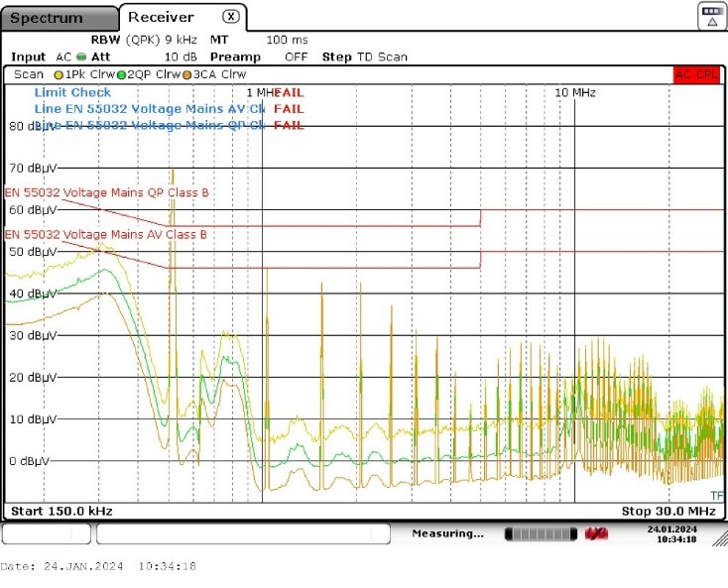The width and height of the screenshot is (728, 588).
Task: Click the Step TD Scan setting
Action: (364, 57)
